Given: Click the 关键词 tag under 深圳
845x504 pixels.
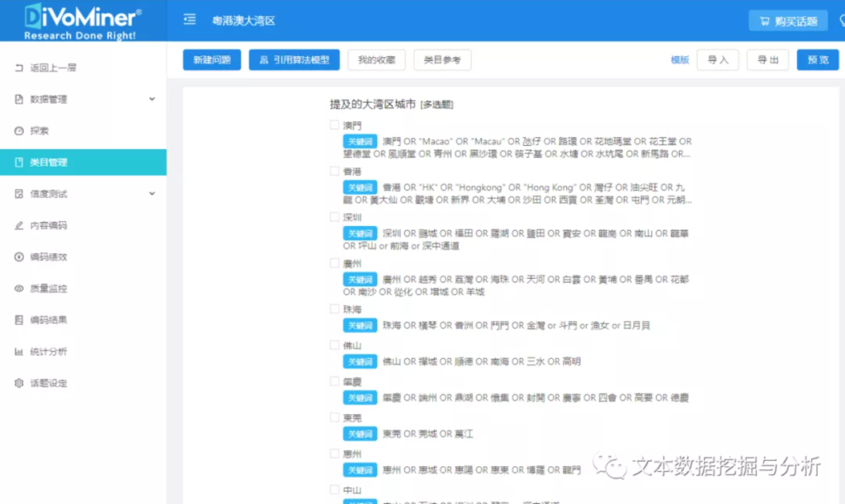Looking at the screenshot, I should (x=360, y=233).
